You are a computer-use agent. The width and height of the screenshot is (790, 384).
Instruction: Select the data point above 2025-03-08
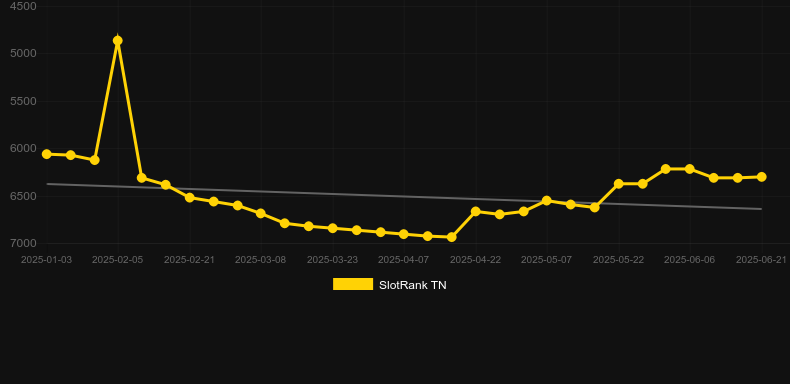260,213
